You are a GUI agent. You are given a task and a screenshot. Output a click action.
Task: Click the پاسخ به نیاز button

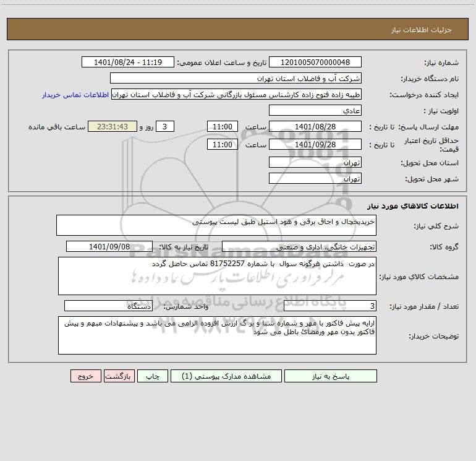click(x=331, y=376)
